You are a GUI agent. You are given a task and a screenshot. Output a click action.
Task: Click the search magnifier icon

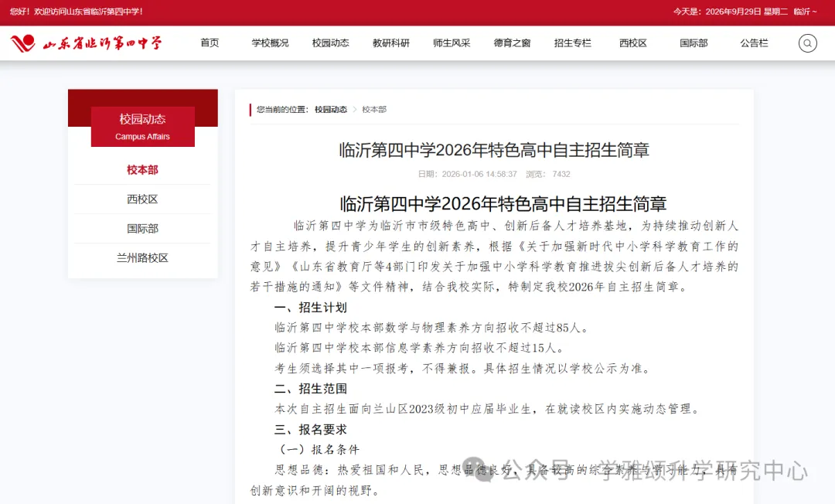coord(807,43)
